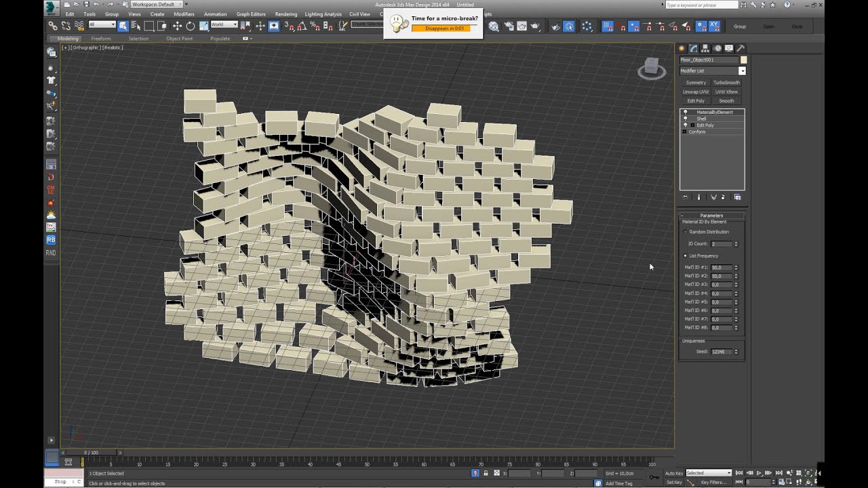
Task: Select the Rotate tool
Action: click(x=191, y=26)
